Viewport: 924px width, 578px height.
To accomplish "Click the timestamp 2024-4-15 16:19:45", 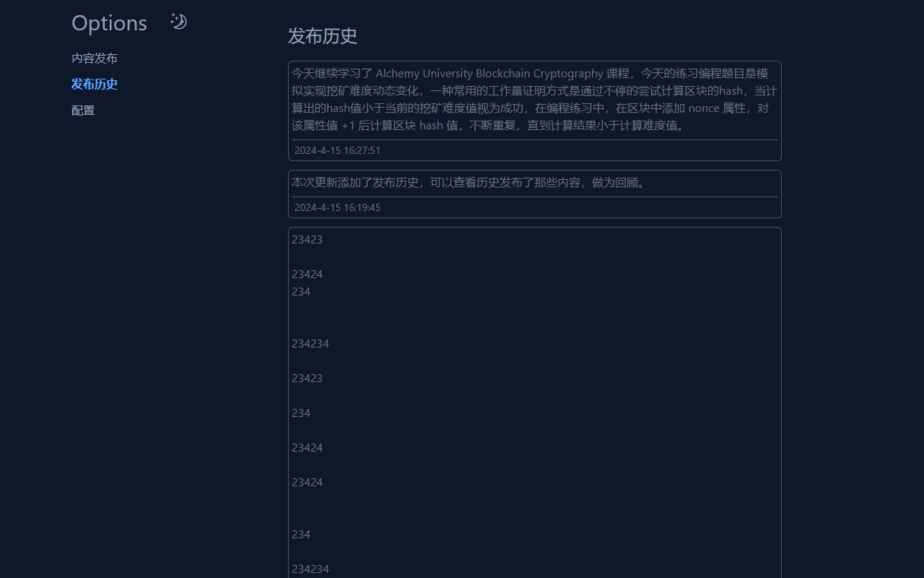I will [337, 207].
